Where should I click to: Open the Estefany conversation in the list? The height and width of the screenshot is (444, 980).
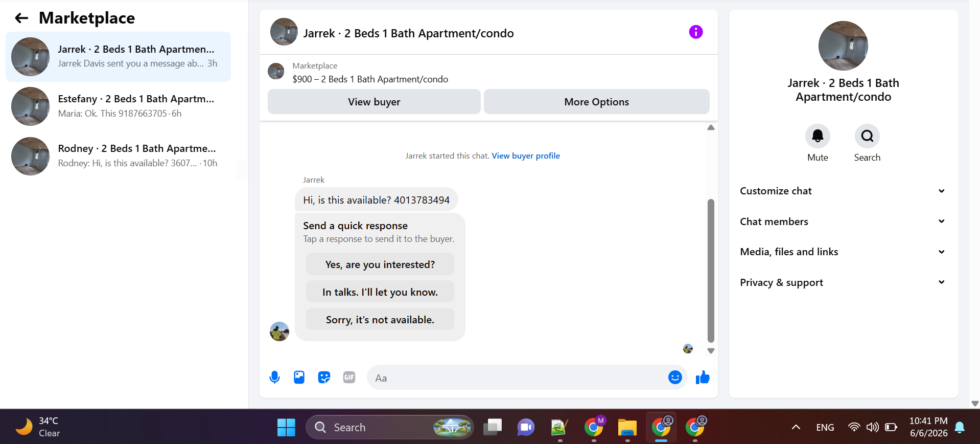[118, 106]
